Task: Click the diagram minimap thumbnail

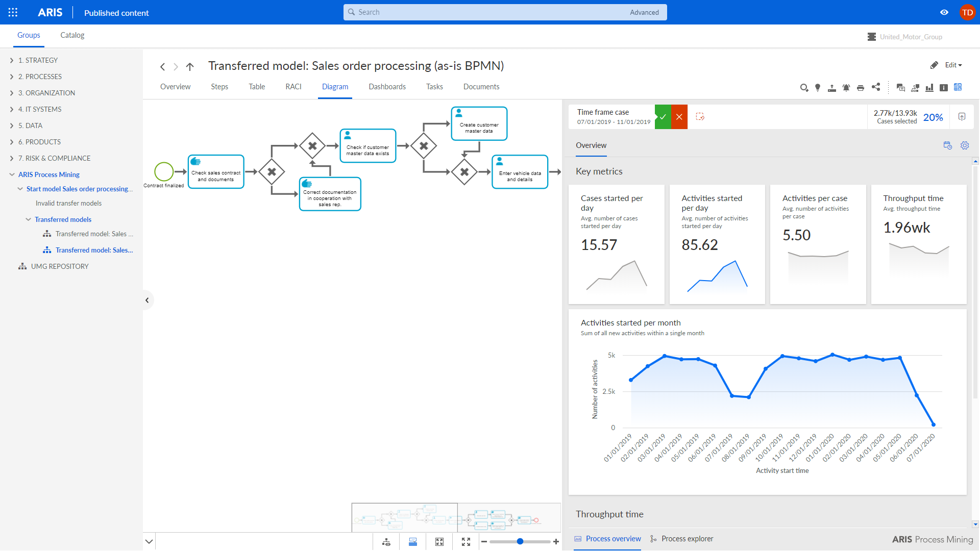Action: click(x=456, y=517)
